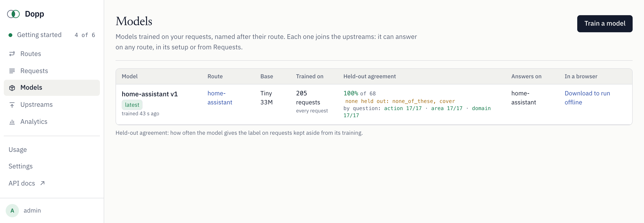Click the admin avatar circle
This screenshot has height=223, width=644.
tap(12, 210)
